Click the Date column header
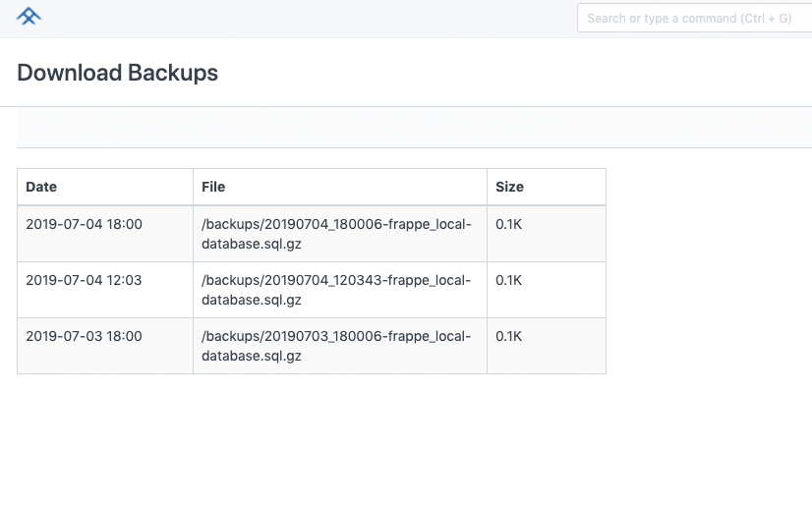Image resolution: width=812 pixels, height=507 pixels. pos(41,187)
